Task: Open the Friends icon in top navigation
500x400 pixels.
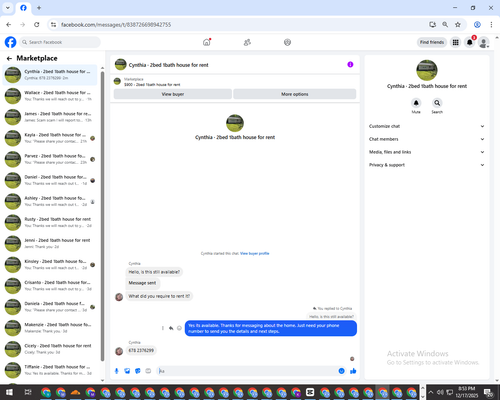Action: click(247, 42)
